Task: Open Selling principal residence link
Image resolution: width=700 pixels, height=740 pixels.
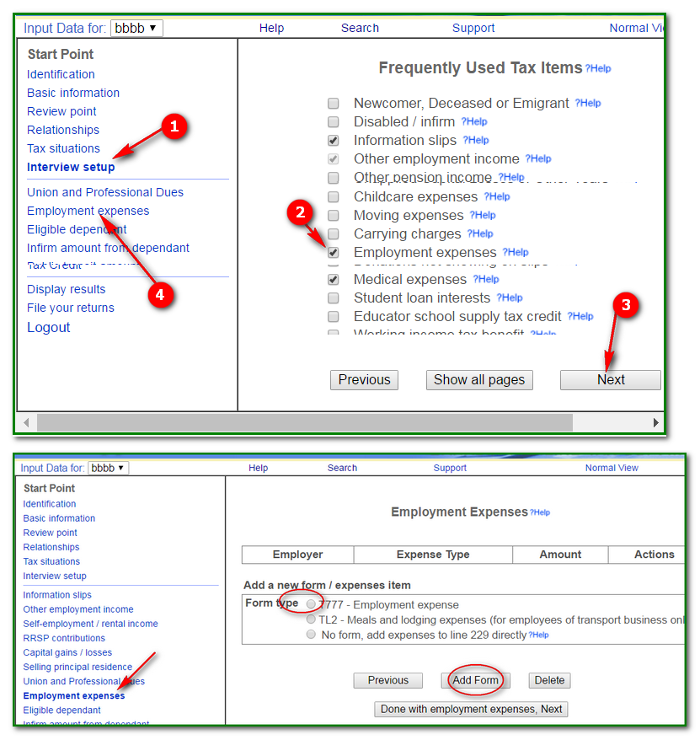Action: pyautogui.click(x=77, y=667)
